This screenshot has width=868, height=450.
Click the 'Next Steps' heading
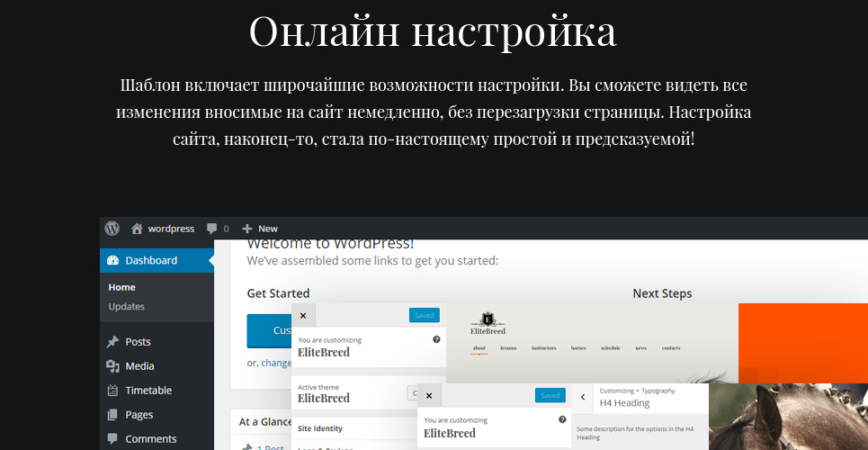tap(662, 293)
